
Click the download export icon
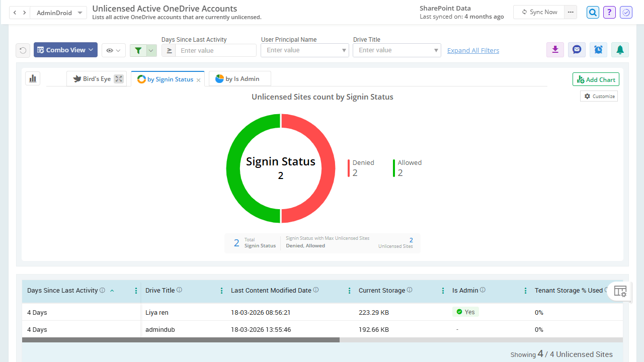(x=555, y=50)
